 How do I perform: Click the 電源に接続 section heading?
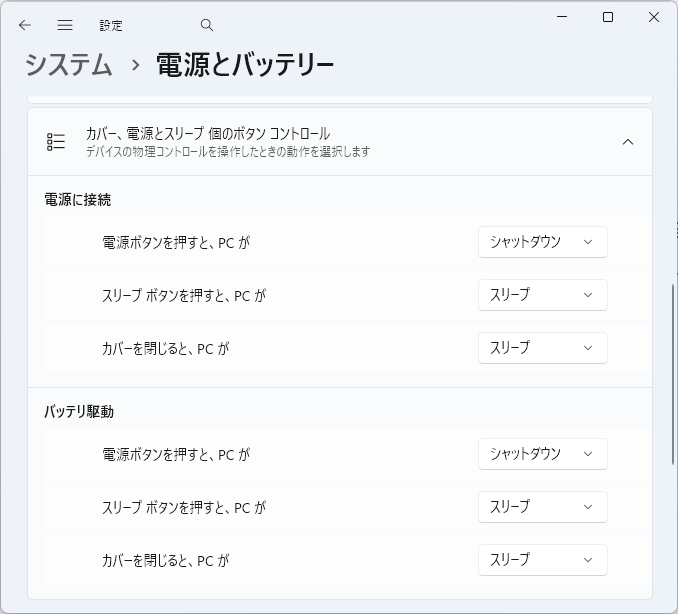click(x=78, y=200)
